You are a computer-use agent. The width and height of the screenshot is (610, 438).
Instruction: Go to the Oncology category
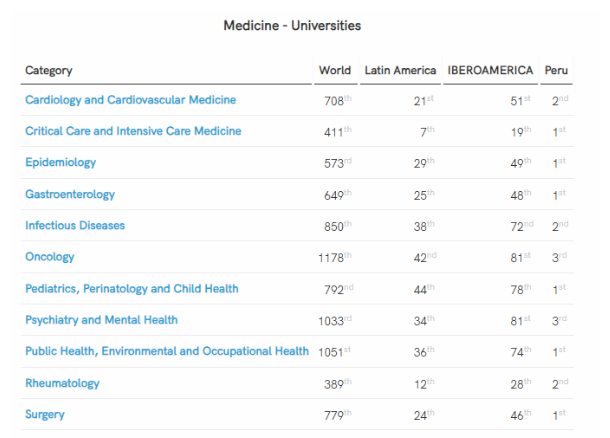(x=50, y=257)
